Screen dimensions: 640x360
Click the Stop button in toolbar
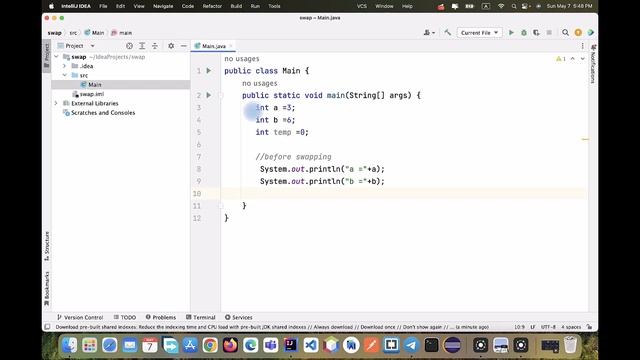click(549, 32)
